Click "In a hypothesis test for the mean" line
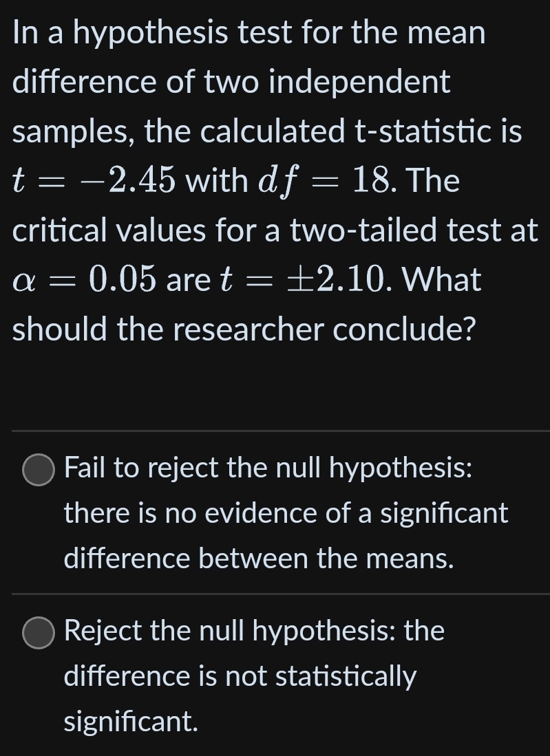550x756 pixels. tap(248, 32)
